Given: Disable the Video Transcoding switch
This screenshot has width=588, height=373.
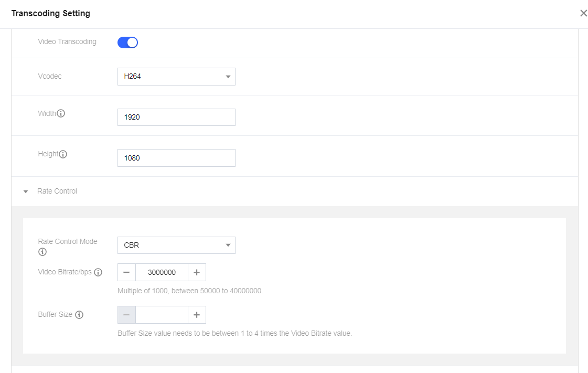Looking at the screenshot, I should tap(127, 42).
